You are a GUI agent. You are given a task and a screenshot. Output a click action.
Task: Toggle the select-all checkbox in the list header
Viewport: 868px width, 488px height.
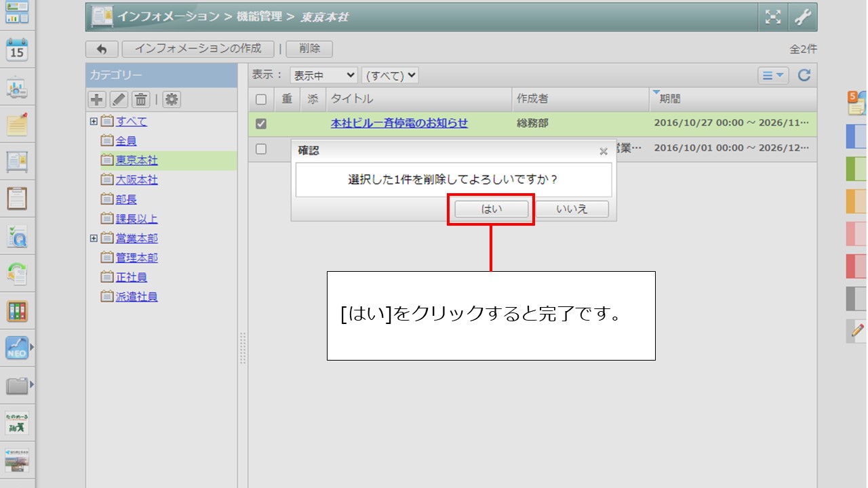pos(261,100)
